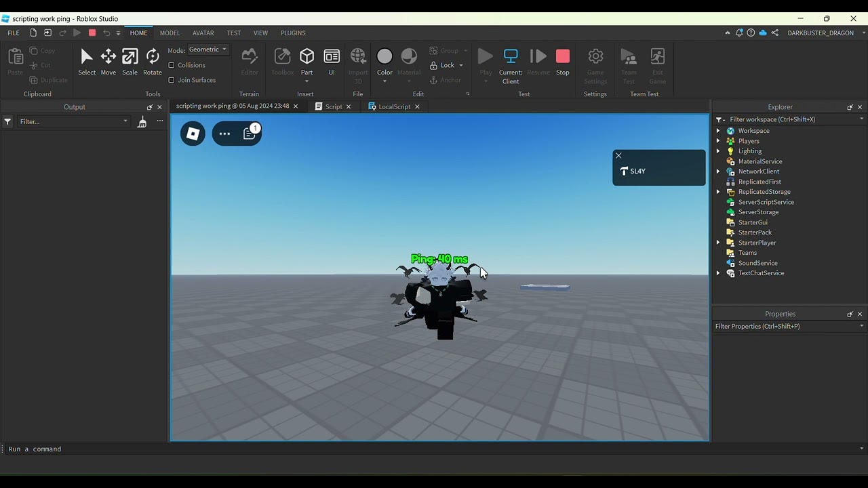Viewport: 868px width, 488px height.
Task: Activate the Move tool
Action: point(108,62)
